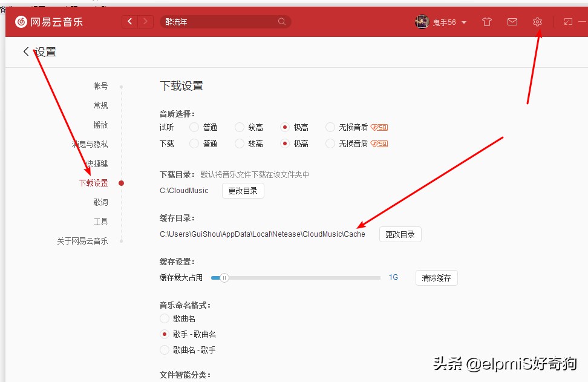Open the 快捷键 settings section
The height and width of the screenshot is (382, 588).
pos(97,163)
